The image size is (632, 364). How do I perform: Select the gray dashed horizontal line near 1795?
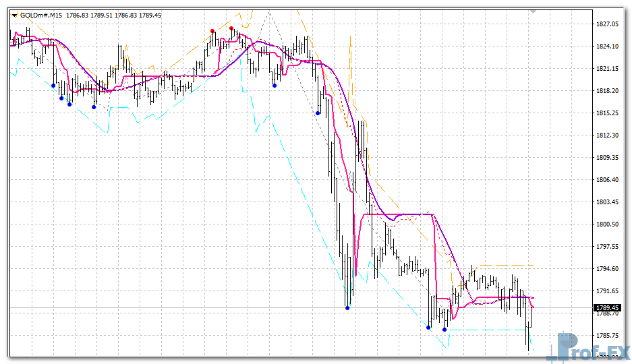pos(506,265)
